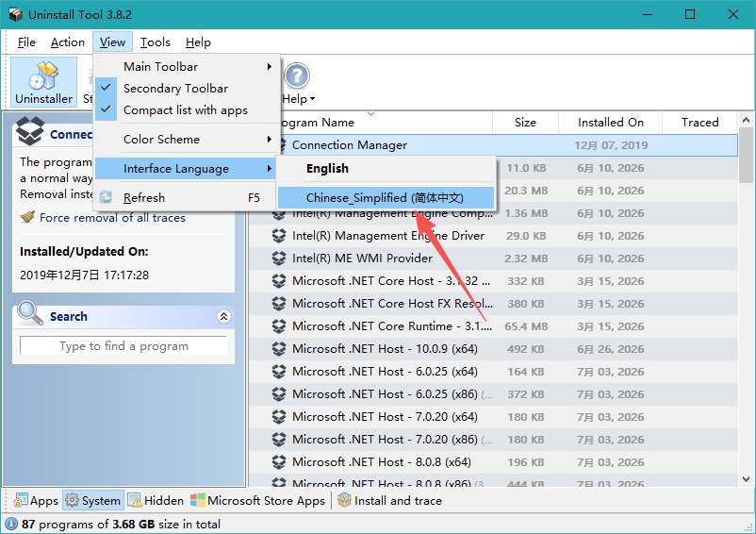Close the View menu

pos(112,42)
